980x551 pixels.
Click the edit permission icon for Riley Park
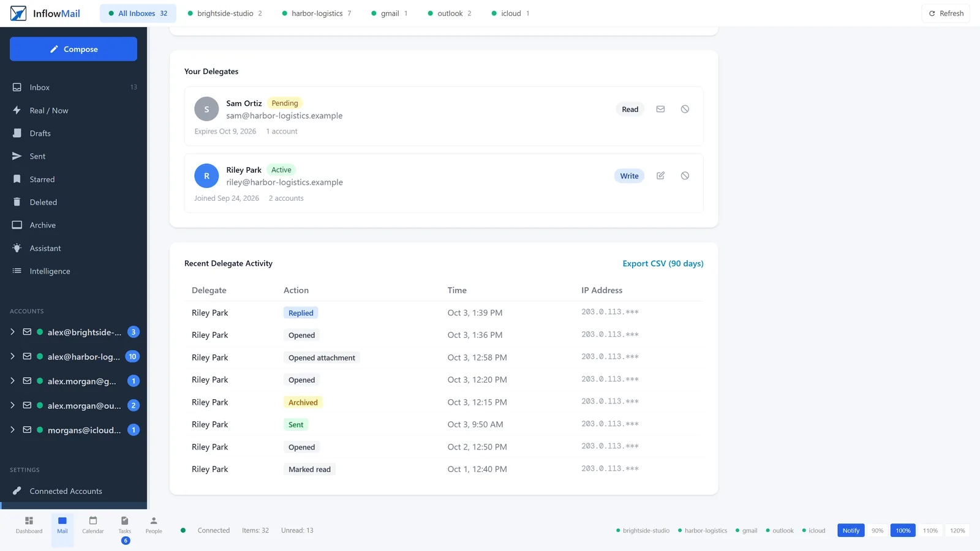(x=660, y=176)
